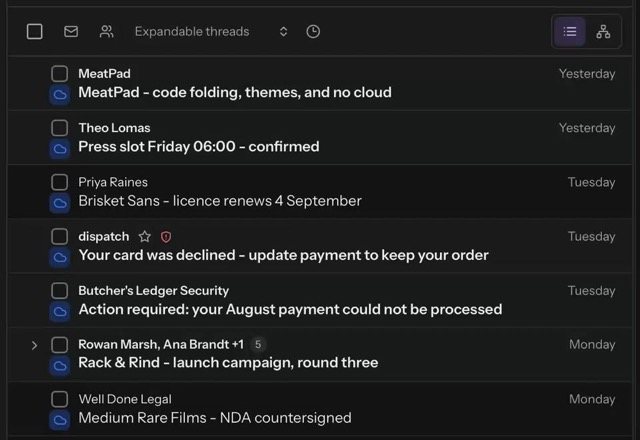
Task: Click sender name Theo Lomas
Action: pos(114,128)
